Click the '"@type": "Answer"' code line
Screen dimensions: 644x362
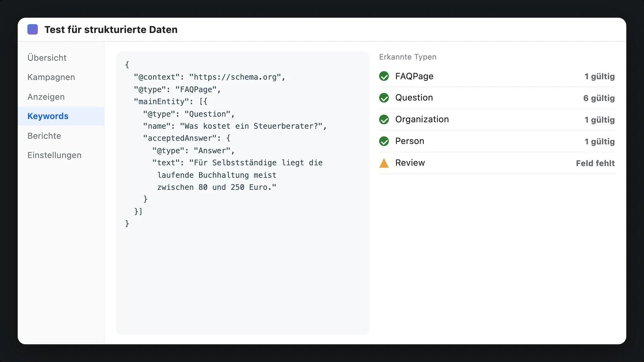pos(194,150)
